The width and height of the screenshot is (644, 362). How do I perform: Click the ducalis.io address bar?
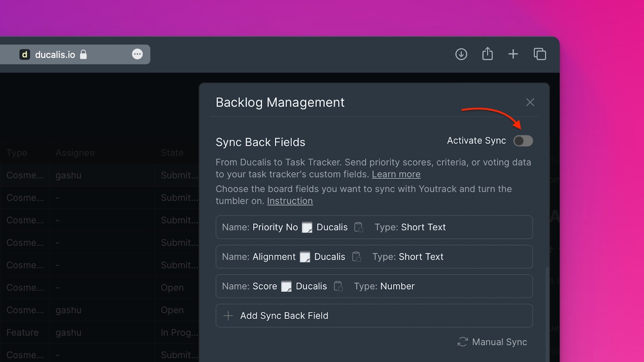point(75,54)
